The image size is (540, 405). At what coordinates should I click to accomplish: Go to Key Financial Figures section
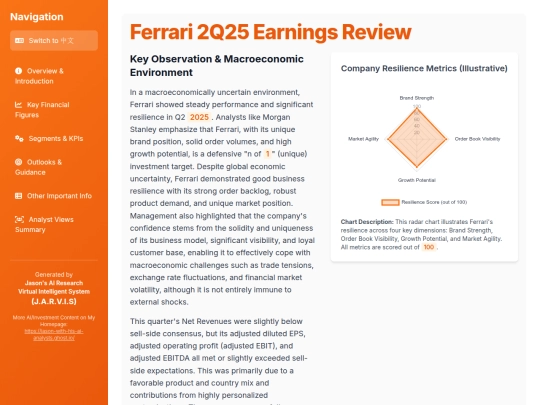pos(54,110)
